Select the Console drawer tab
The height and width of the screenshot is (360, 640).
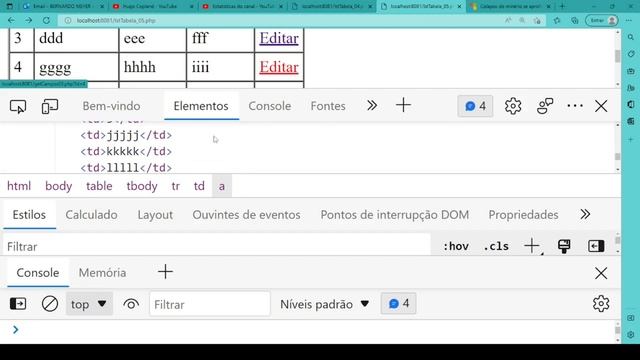[38, 273]
